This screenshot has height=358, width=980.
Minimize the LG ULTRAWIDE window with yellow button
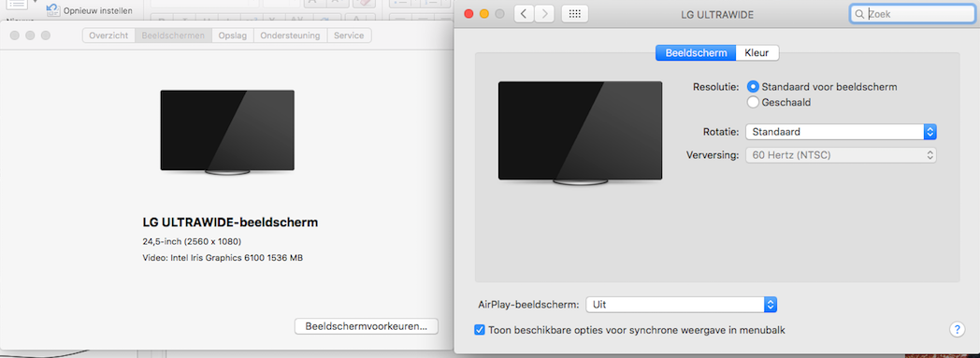483,14
